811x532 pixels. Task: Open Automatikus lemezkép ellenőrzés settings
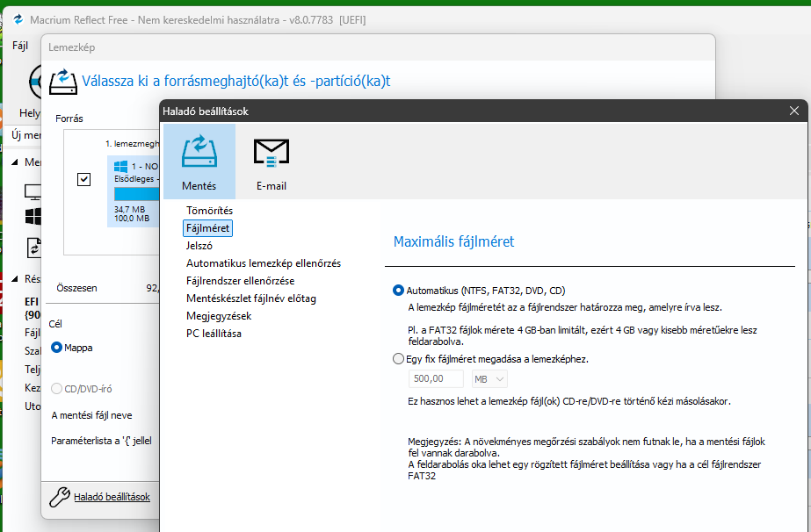point(264,263)
